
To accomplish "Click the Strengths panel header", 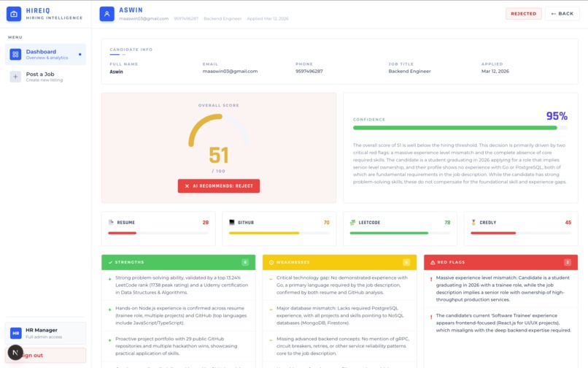I will [x=179, y=262].
